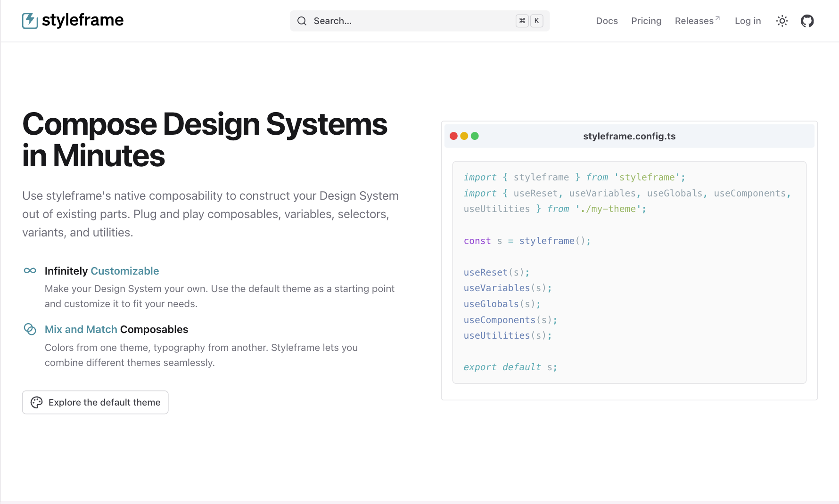Toggle light/dark mode with sun icon
Viewport: 839px width, 504px height.
click(x=782, y=21)
